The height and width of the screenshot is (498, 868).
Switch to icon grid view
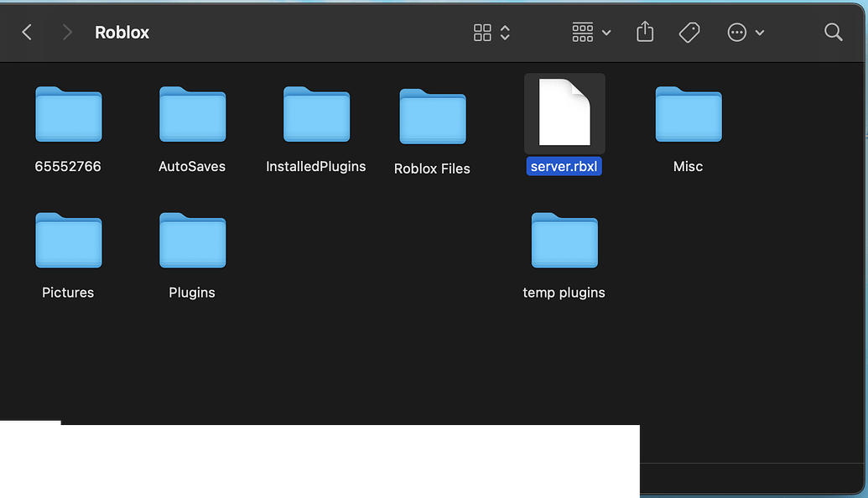pos(482,32)
